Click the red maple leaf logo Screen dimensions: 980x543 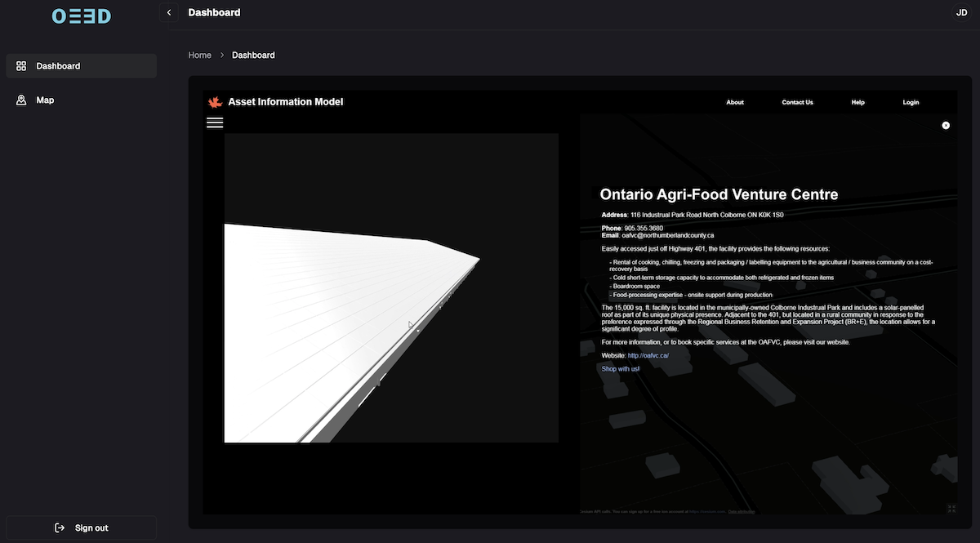216,102
